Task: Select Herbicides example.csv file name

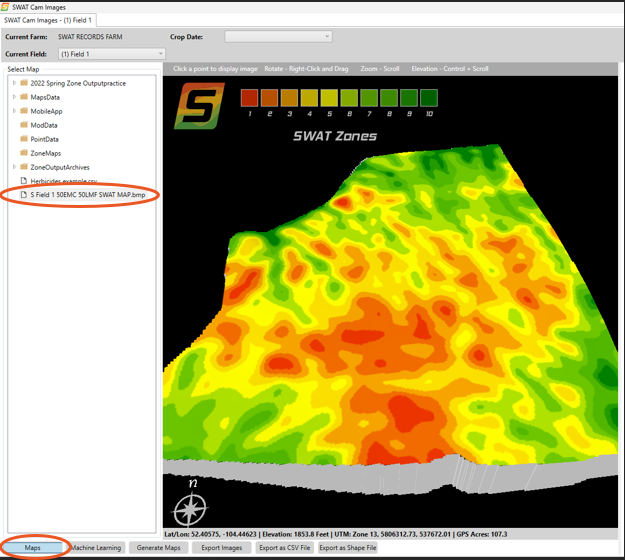Action: 64,181
